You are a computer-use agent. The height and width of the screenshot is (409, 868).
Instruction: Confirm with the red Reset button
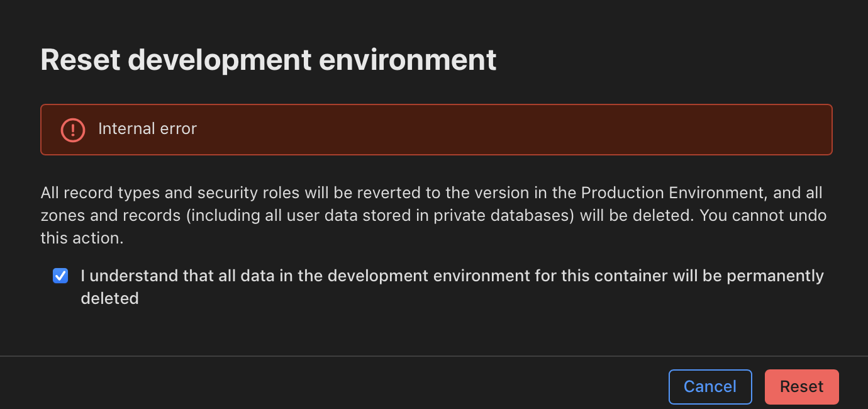tap(802, 386)
